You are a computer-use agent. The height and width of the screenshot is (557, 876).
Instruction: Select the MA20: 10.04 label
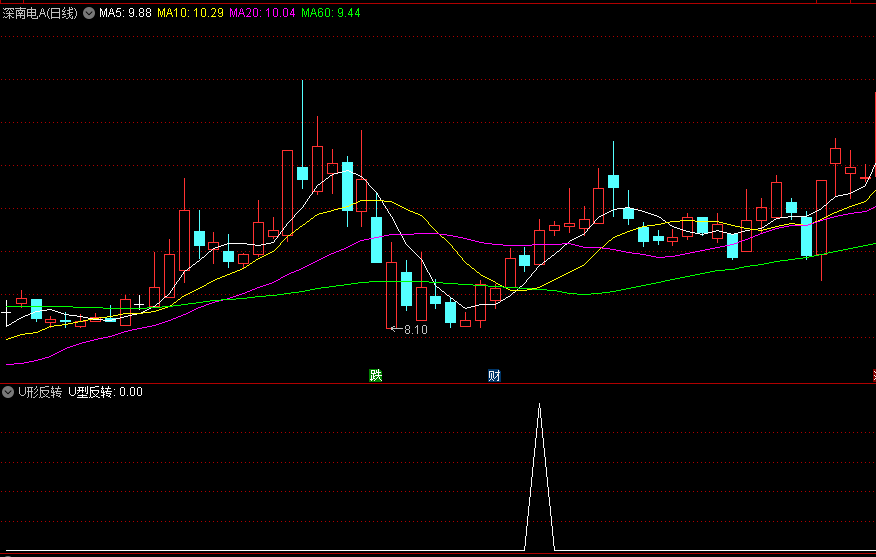coord(262,13)
